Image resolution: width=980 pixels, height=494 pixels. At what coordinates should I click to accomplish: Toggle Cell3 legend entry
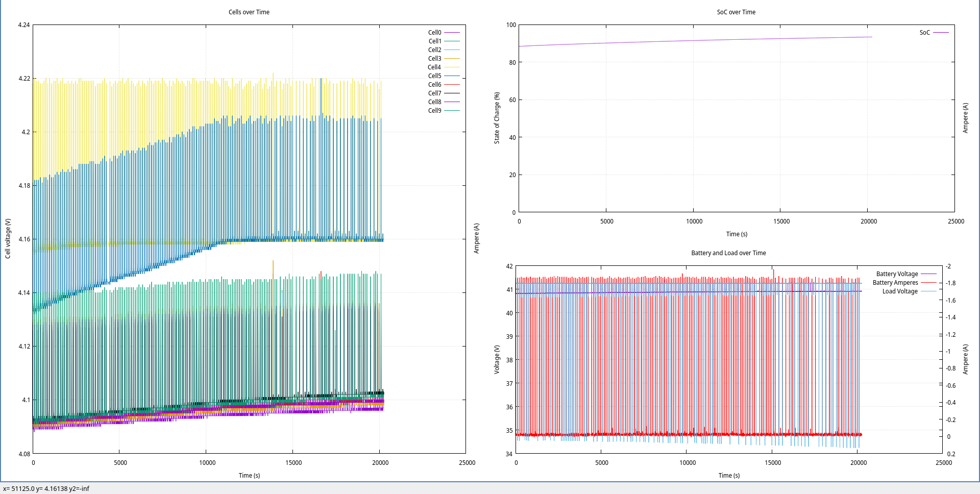coord(444,59)
